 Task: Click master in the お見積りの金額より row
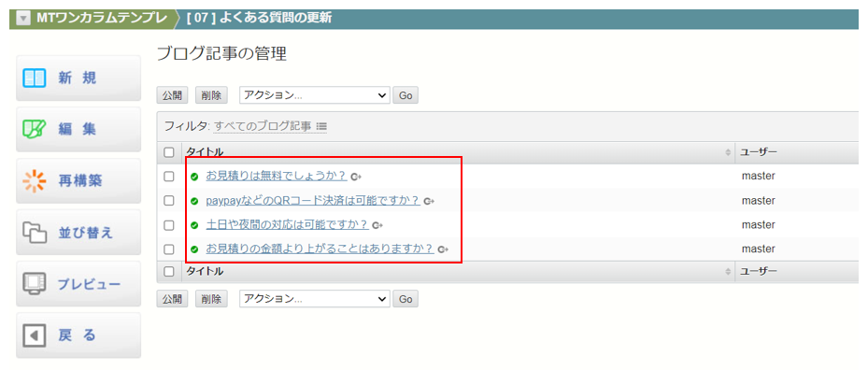(759, 249)
